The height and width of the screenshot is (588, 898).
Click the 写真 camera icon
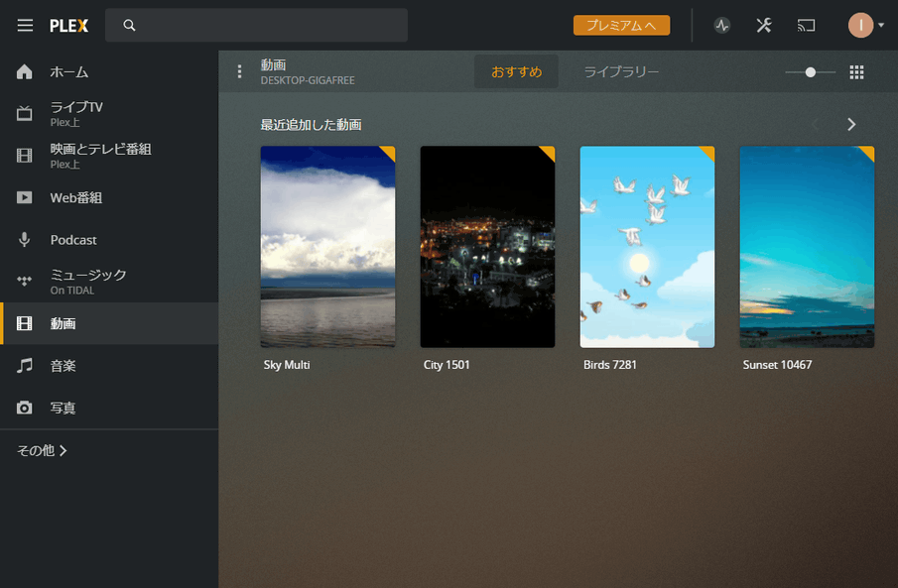24,408
